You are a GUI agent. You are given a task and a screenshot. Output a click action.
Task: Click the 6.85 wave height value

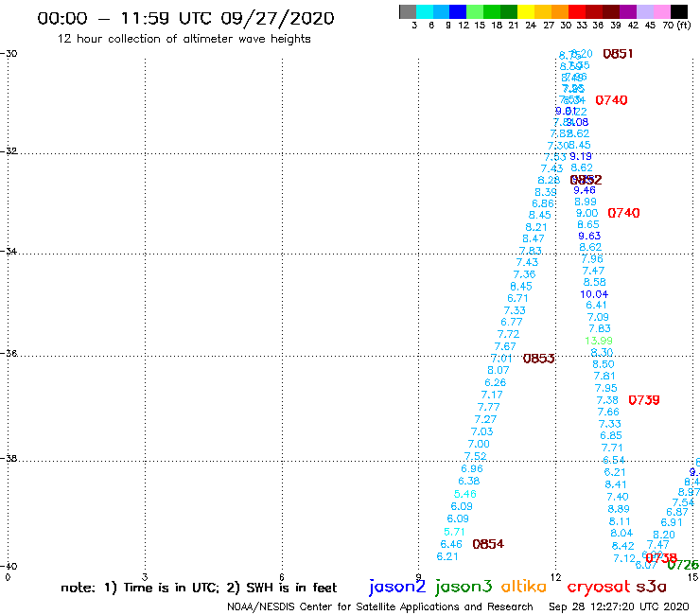(x=611, y=435)
